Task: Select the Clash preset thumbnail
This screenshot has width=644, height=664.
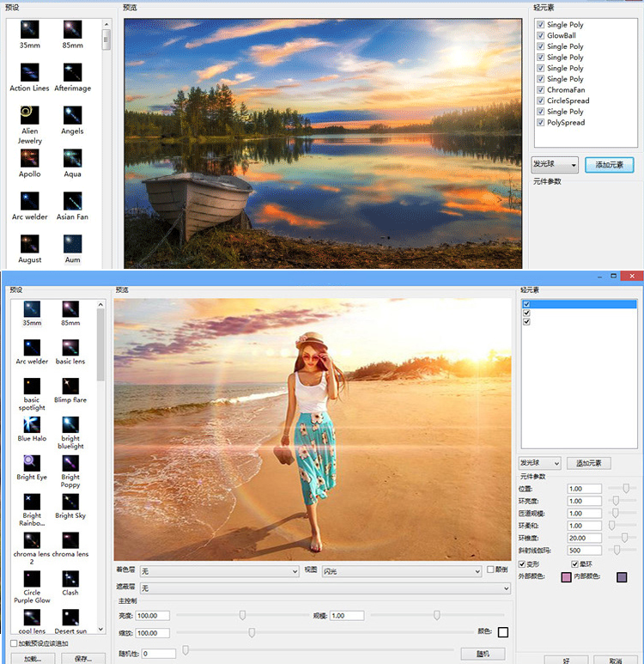Action: (70, 579)
